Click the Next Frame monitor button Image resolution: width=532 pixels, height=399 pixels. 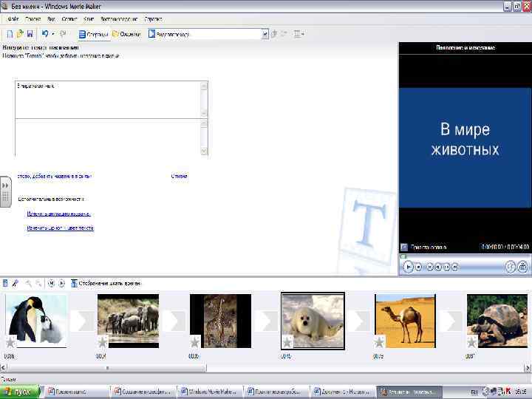(447, 267)
